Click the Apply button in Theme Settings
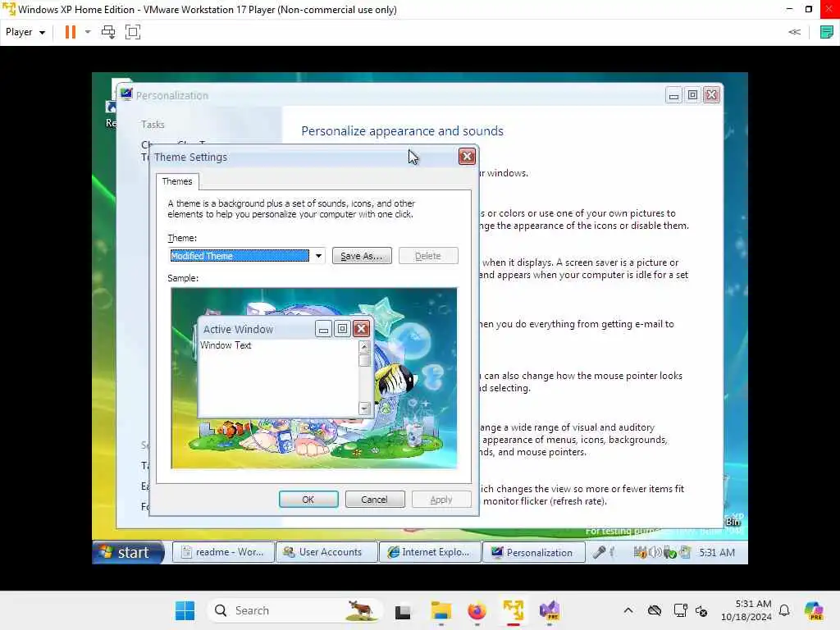This screenshot has width=840, height=630. point(441,500)
